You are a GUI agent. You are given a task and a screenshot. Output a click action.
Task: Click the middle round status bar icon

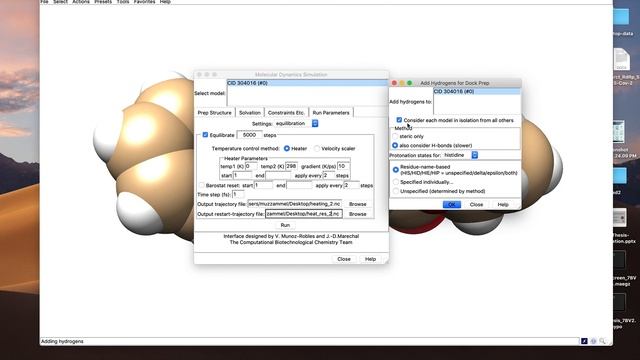tap(593, 341)
